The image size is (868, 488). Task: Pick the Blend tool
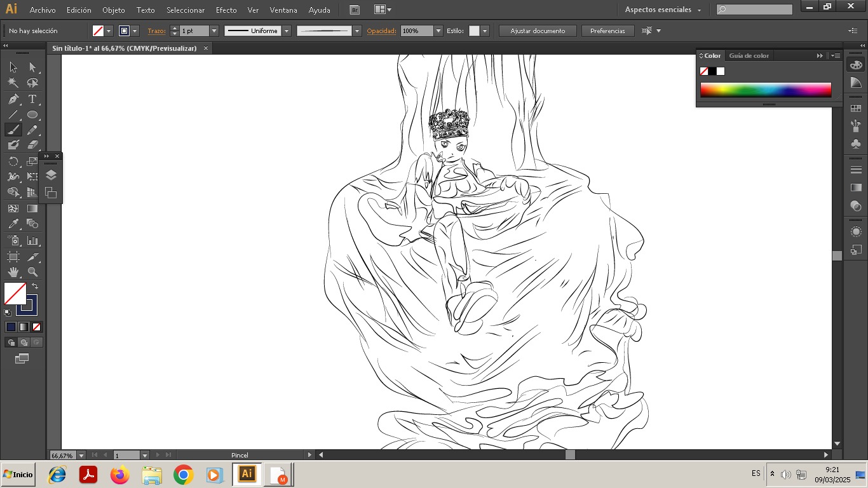coord(32,224)
